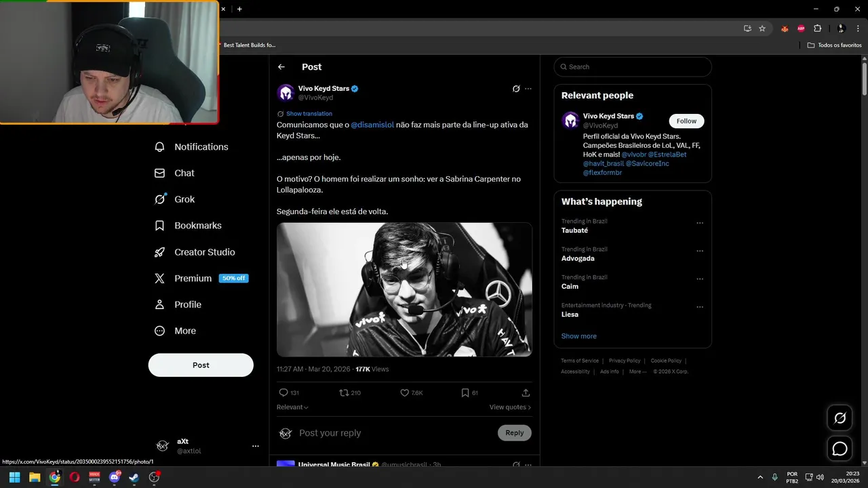Open OBS Studio from the taskbar
This screenshot has width=868, height=488.
point(154,477)
